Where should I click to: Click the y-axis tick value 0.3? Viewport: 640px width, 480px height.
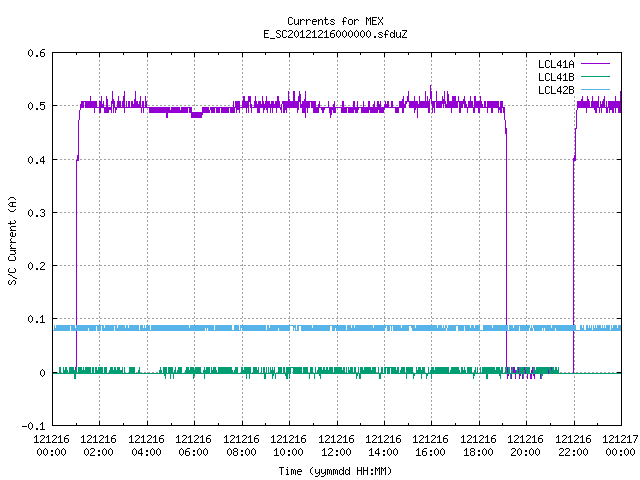[36, 213]
